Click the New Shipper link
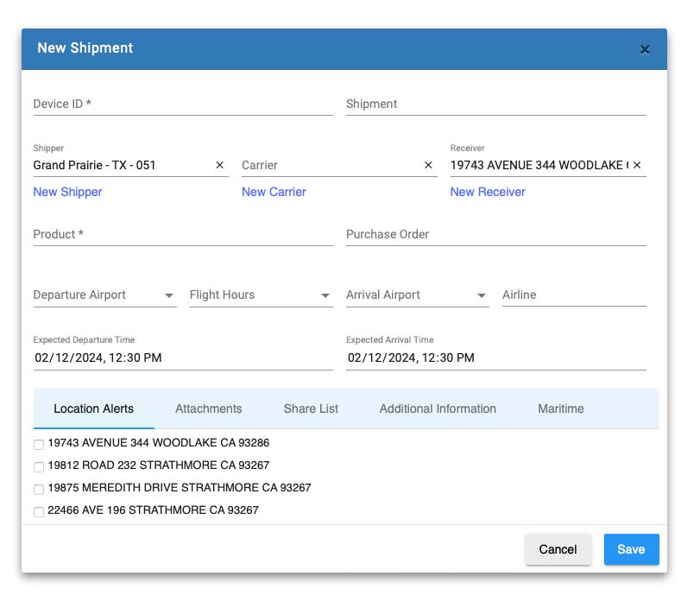 (67, 192)
